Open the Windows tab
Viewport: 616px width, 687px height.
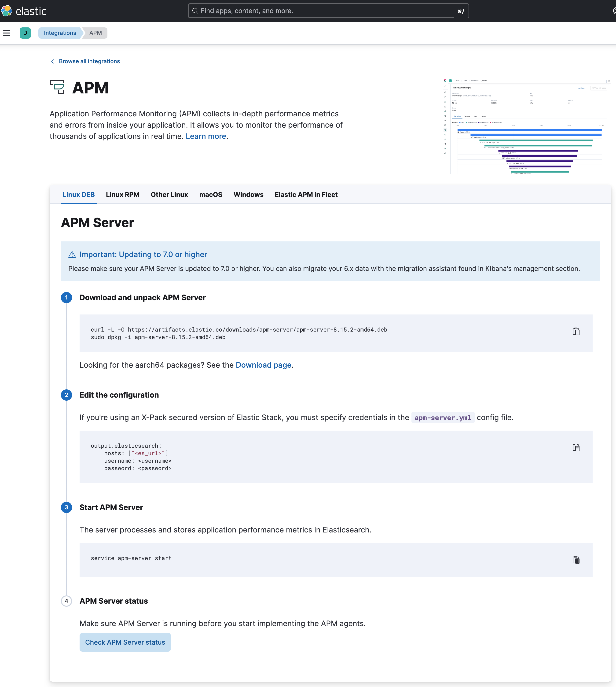pos(248,195)
